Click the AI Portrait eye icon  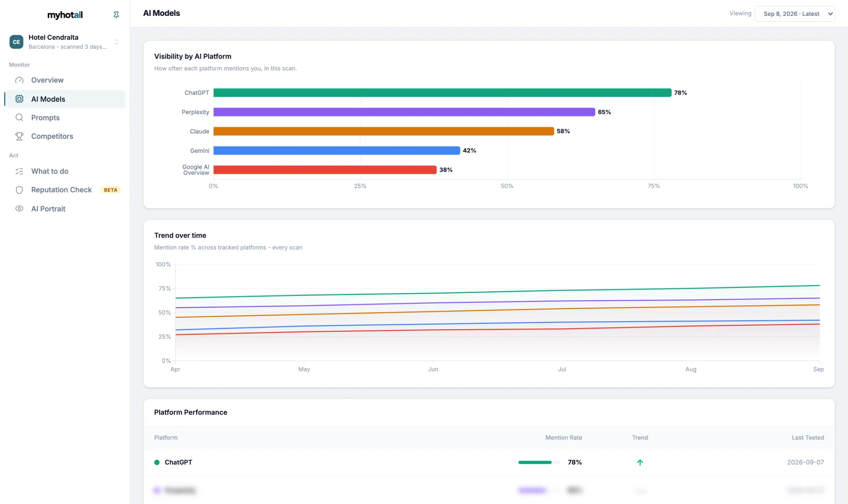pyautogui.click(x=19, y=209)
